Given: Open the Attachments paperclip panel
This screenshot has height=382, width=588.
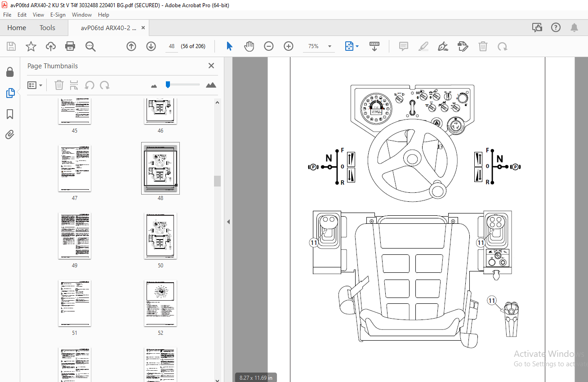Looking at the screenshot, I should pos(10,134).
